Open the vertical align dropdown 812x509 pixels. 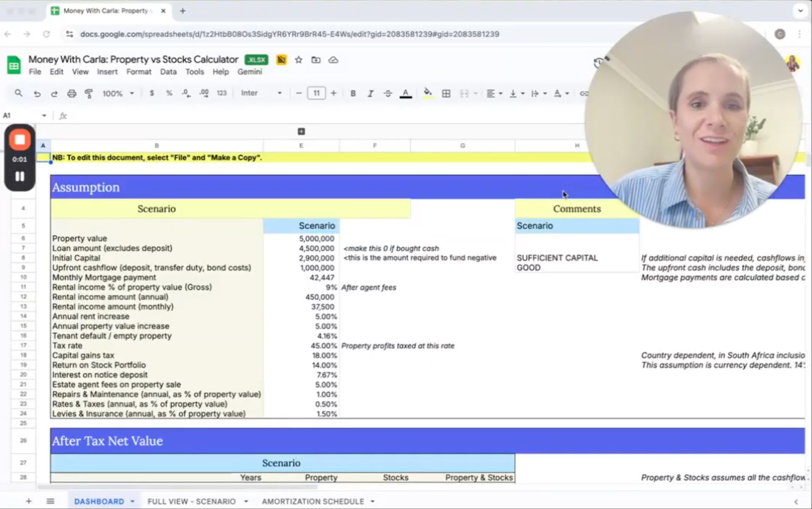[516, 94]
